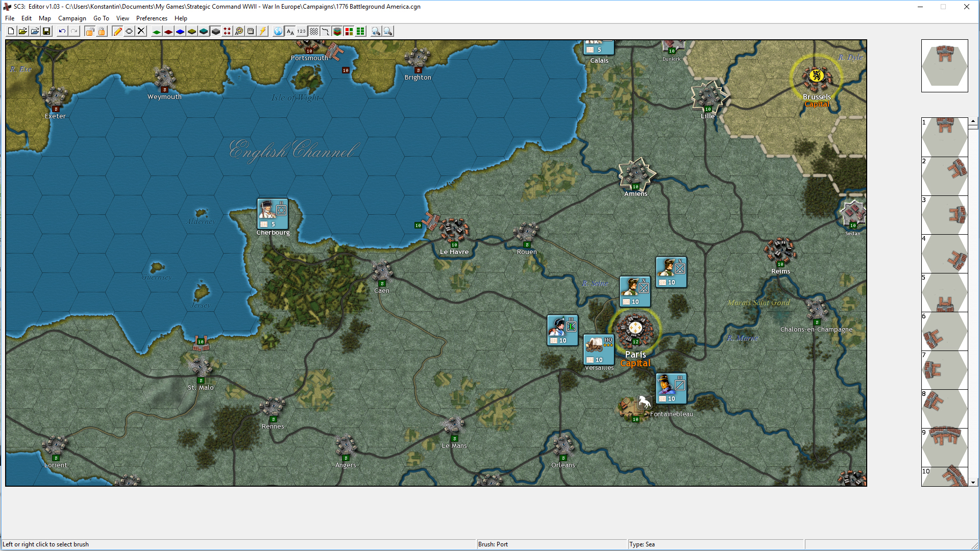
Task: Click the Le Havre city hex
Action: tap(454, 231)
